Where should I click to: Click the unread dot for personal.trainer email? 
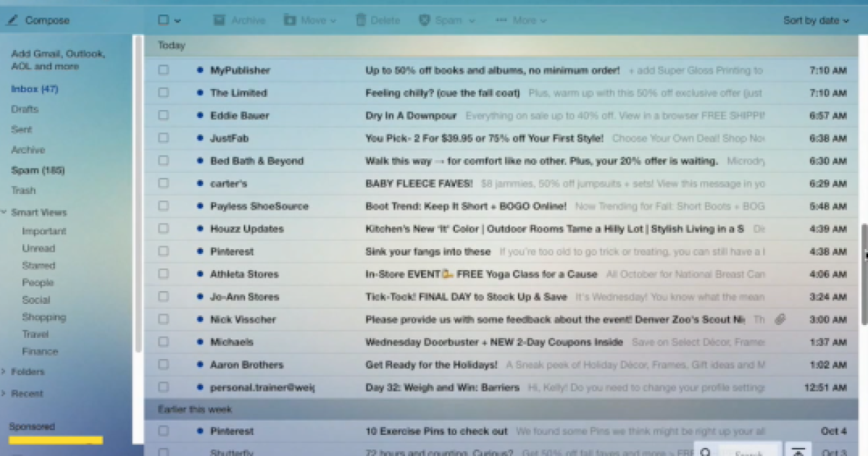(x=199, y=387)
